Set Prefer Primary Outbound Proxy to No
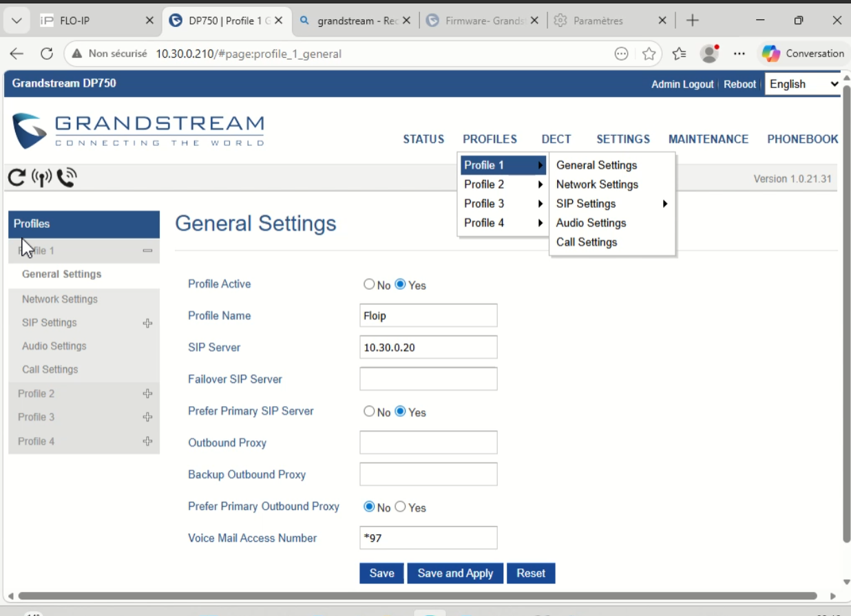Screen dimensions: 851x616 [369, 507]
